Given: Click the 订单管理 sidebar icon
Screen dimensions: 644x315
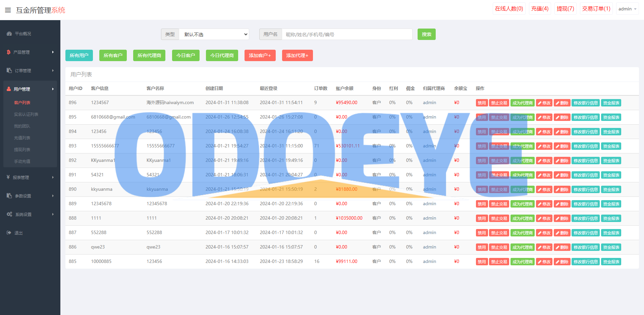Looking at the screenshot, I should coord(9,71).
